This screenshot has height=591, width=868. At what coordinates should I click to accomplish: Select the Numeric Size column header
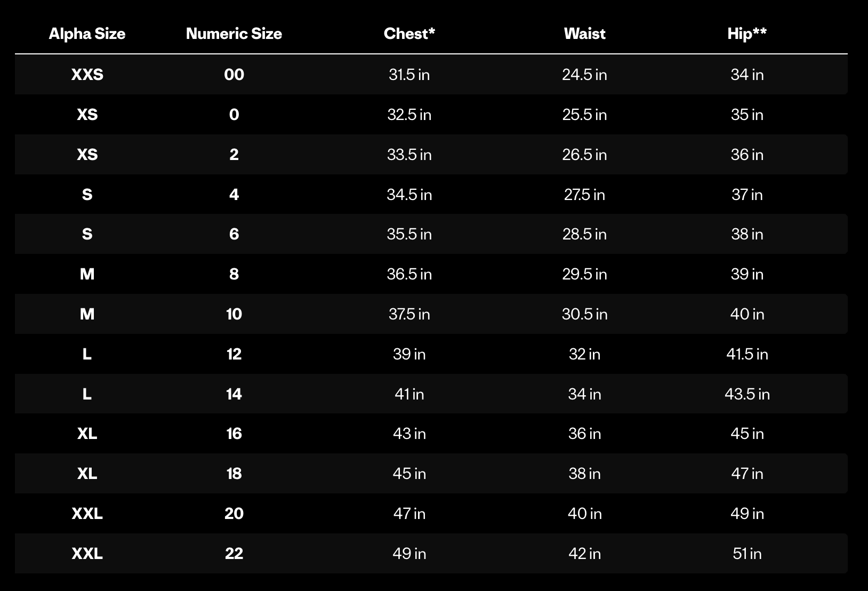pos(234,34)
